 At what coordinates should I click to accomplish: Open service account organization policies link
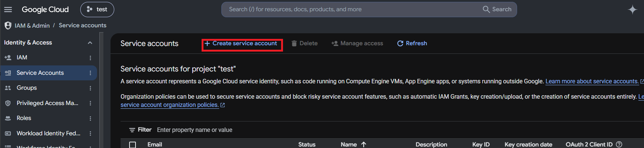[169, 105]
